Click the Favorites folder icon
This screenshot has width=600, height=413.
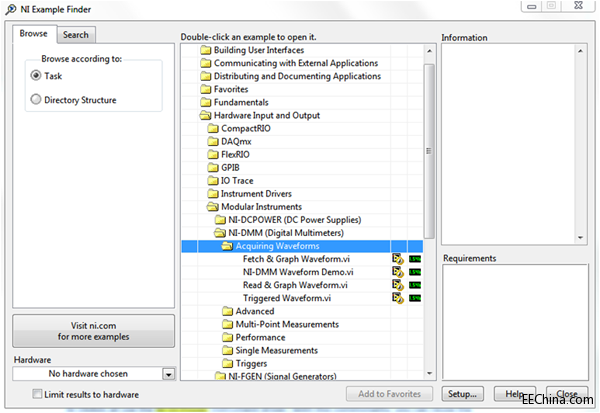pyautogui.click(x=206, y=89)
